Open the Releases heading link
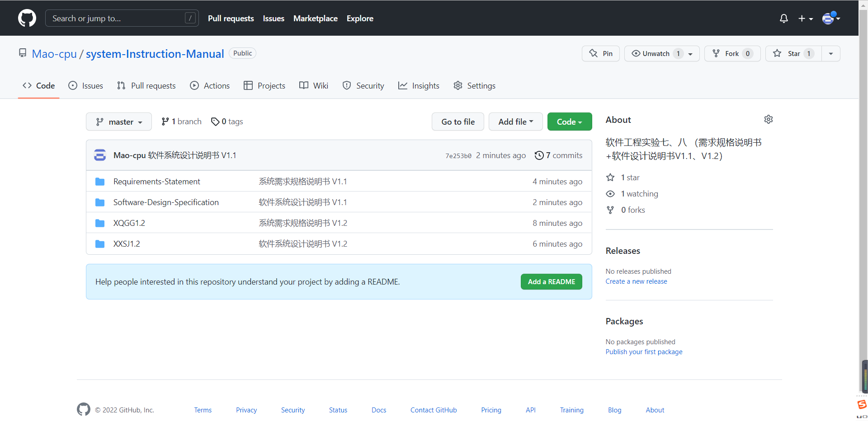 coord(623,251)
